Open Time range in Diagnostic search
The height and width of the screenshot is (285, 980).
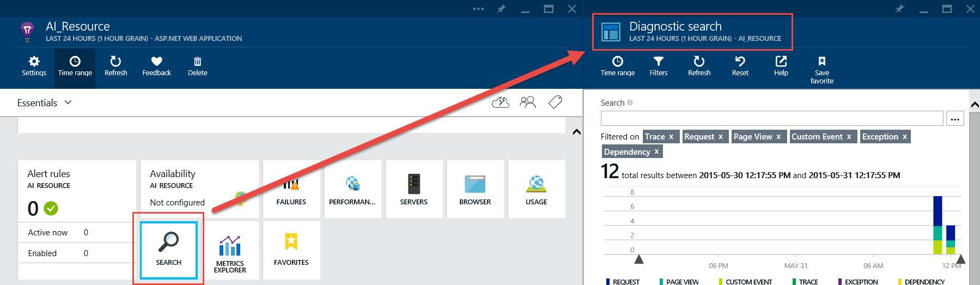pyautogui.click(x=618, y=66)
